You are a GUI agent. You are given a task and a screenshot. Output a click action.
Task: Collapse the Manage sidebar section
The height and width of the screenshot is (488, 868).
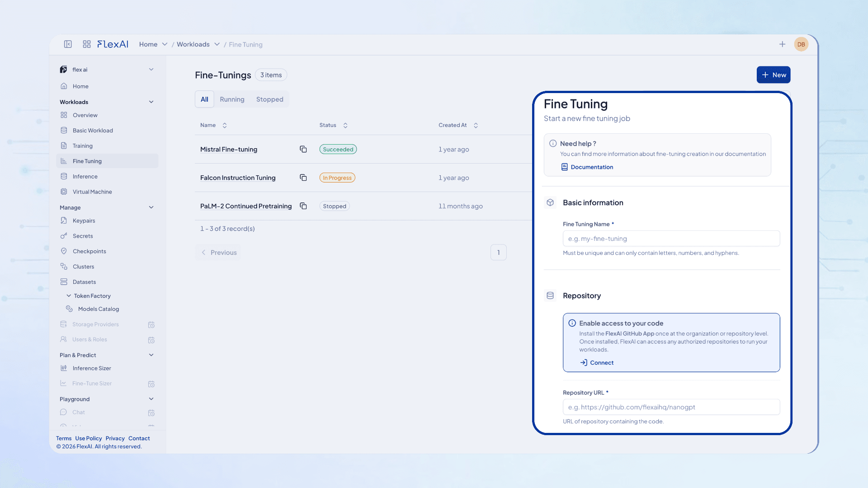tap(151, 208)
